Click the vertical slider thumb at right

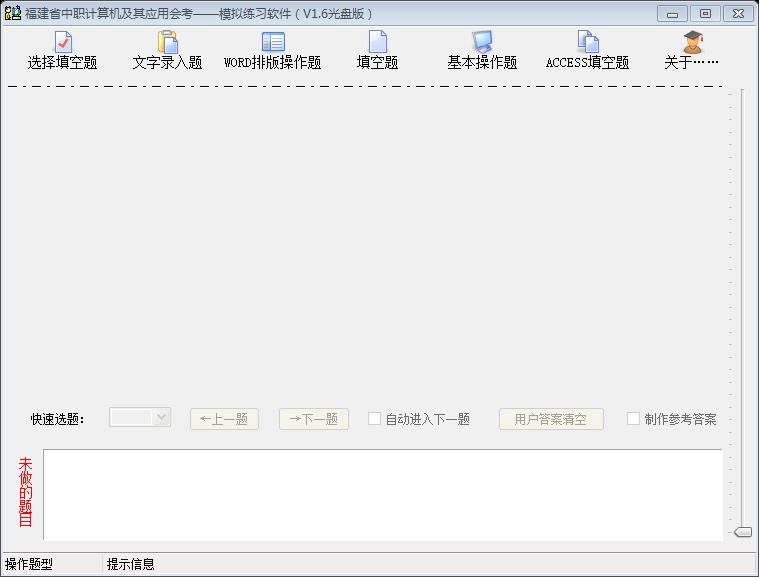pos(743,532)
